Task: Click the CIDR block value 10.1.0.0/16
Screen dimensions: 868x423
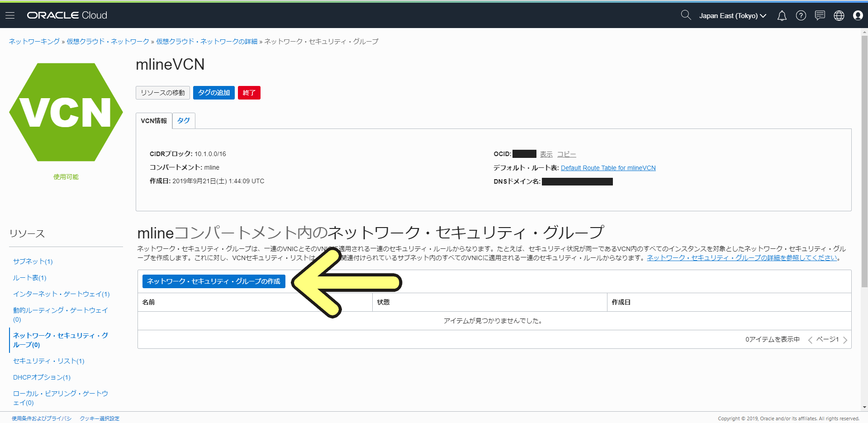Action: click(210, 154)
